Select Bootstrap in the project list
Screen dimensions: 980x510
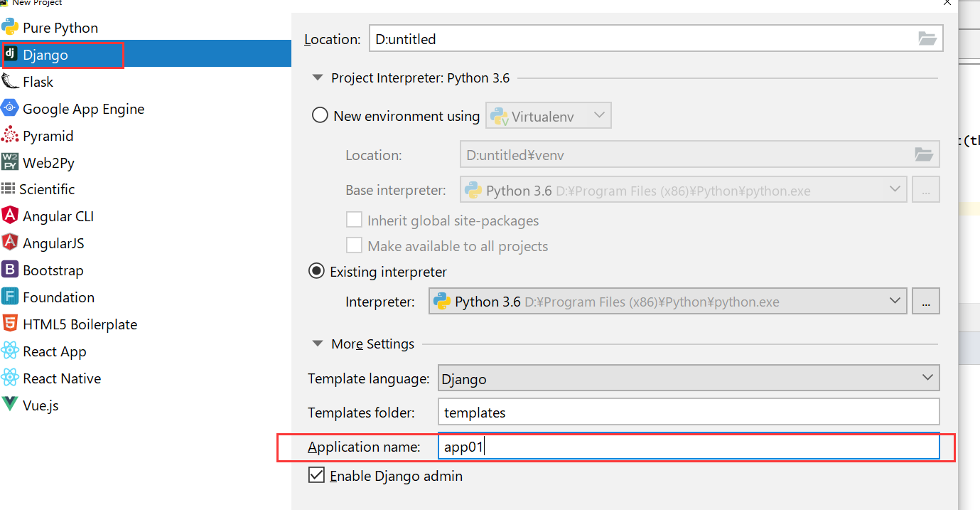click(x=53, y=270)
